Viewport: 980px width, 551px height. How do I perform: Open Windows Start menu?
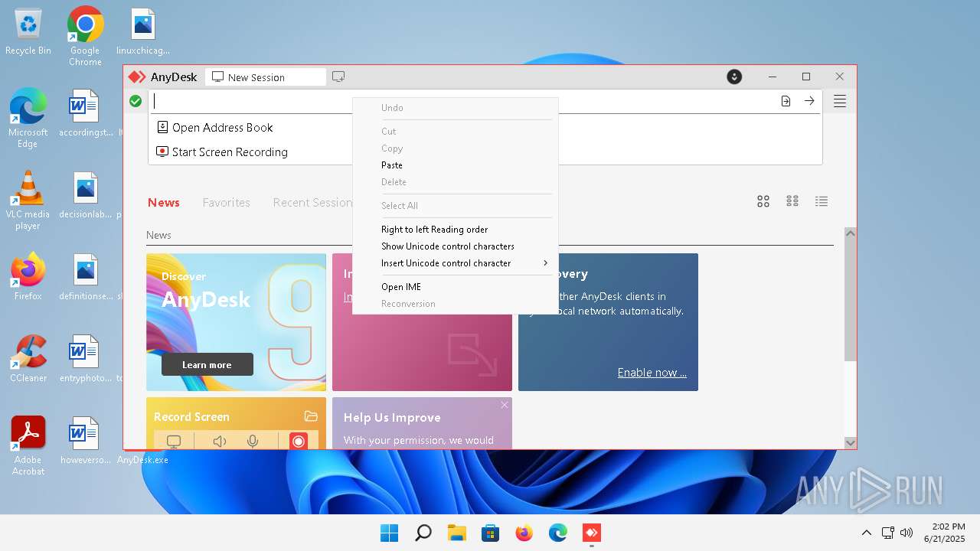coord(389,533)
